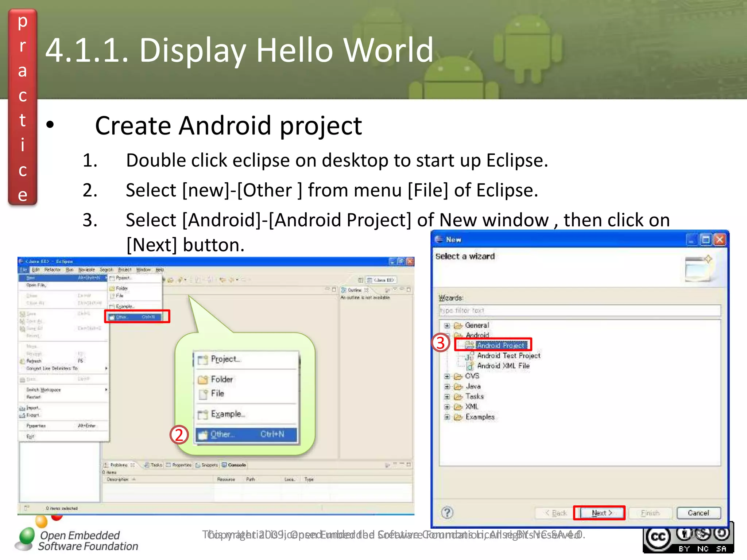The image size is (747, 560).
Task: Open the Help menu in Eclipse
Action: 160,270
